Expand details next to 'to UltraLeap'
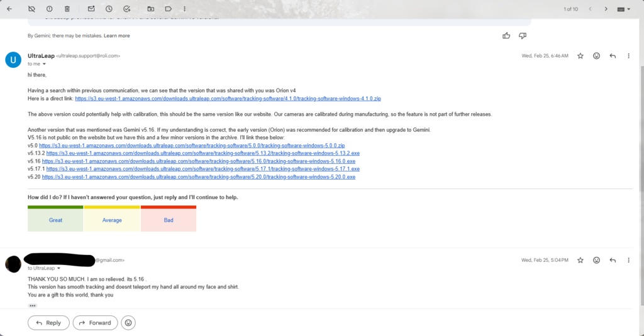This screenshot has width=644, height=336. tap(58, 268)
